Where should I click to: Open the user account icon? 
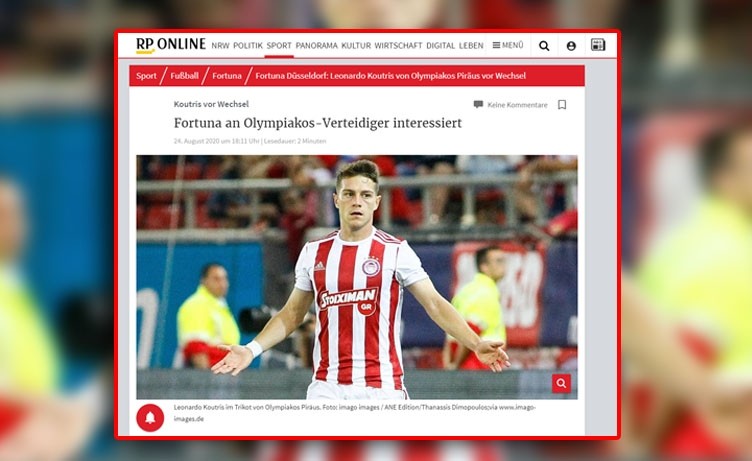tap(571, 46)
